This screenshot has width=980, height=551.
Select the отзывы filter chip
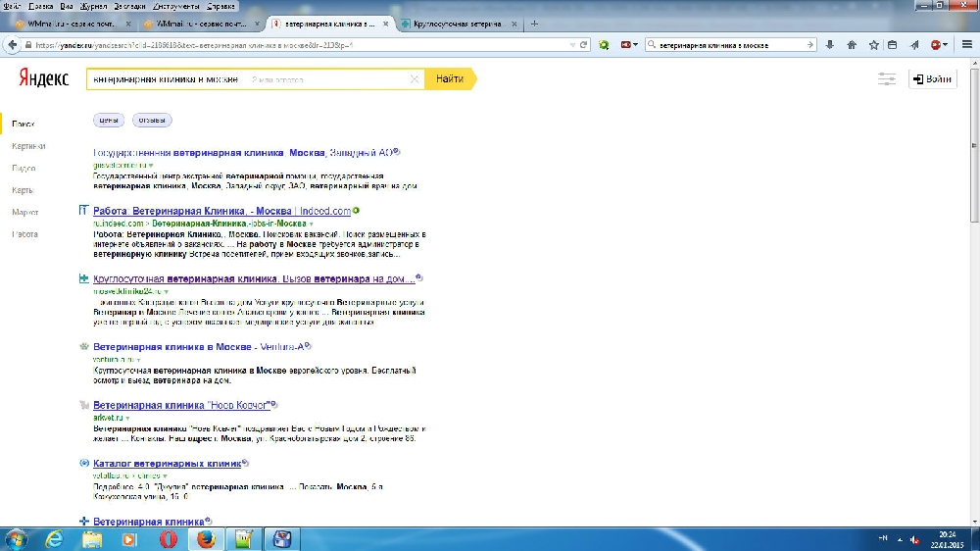click(x=152, y=120)
